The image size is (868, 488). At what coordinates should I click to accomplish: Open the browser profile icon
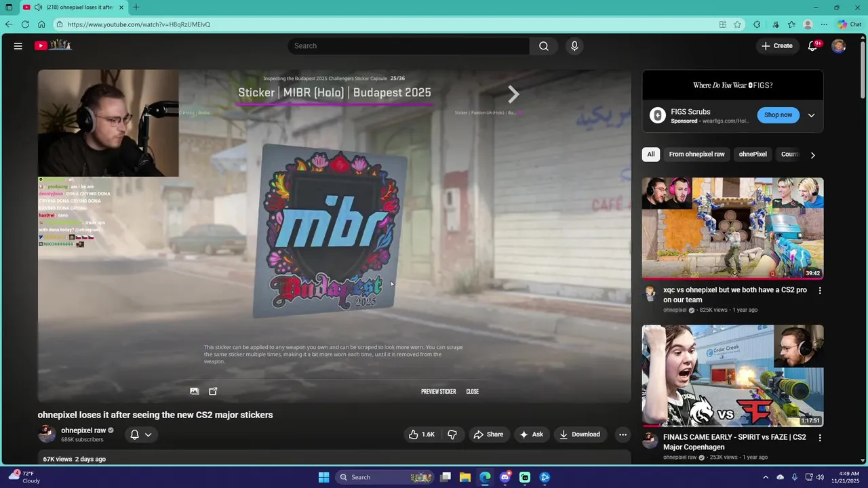click(x=808, y=24)
